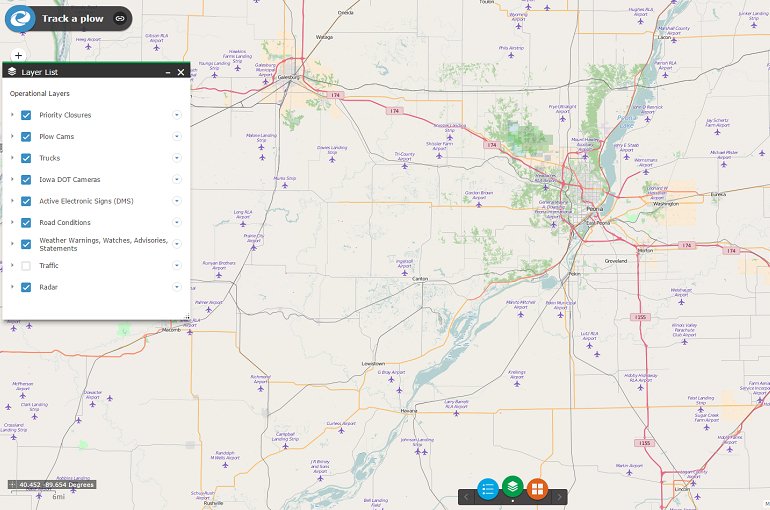This screenshot has width=770, height=510.
Task: Click the Peoria city label on map
Action: pos(595,209)
